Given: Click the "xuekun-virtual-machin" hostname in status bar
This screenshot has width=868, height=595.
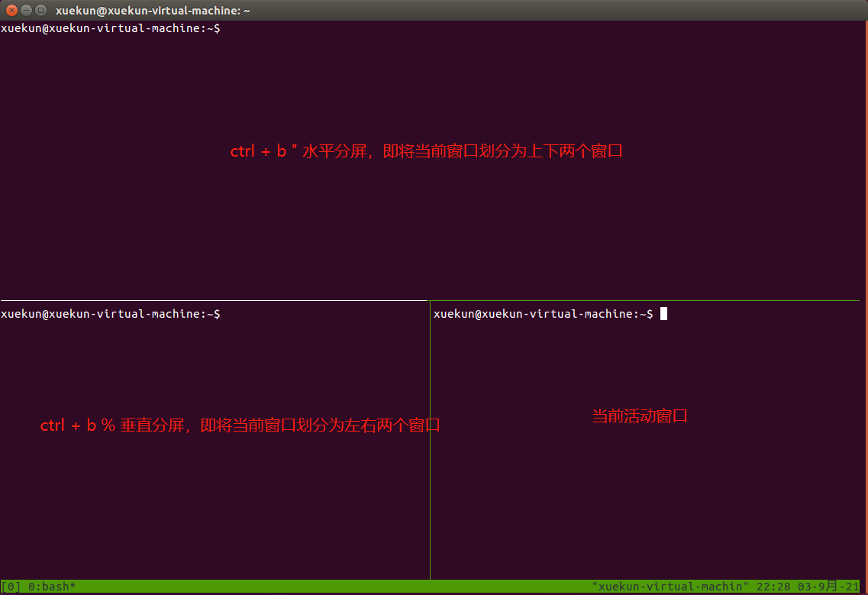Looking at the screenshot, I should click(670, 587).
